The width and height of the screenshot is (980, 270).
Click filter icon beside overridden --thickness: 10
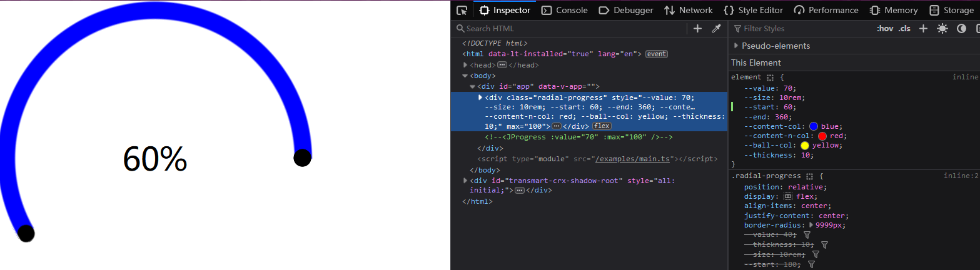(x=824, y=245)
